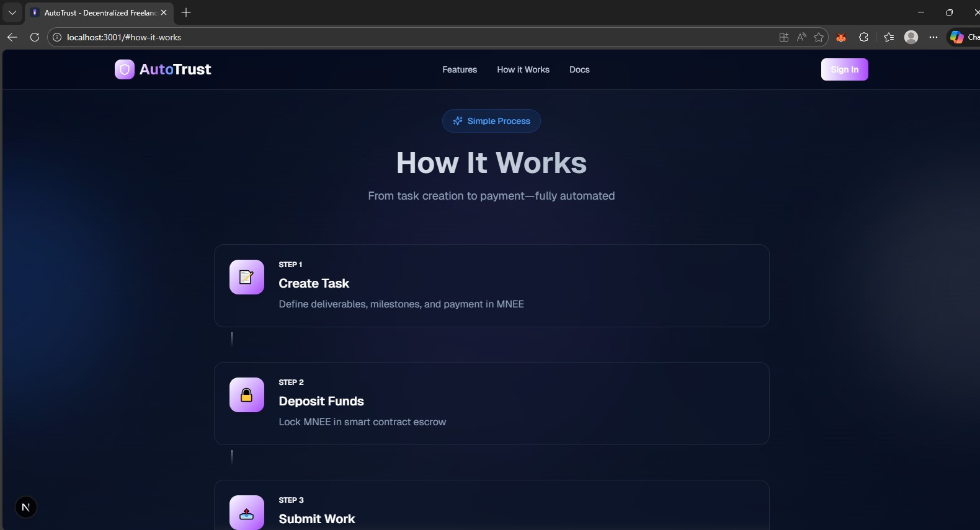Click 'From task creation to payment—fully automated' subtitle
The image size is (980, 530).
(491, 196)
